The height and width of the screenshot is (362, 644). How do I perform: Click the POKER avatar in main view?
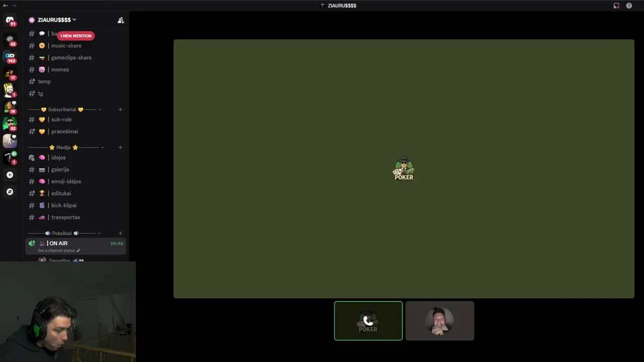coord(404,169)
